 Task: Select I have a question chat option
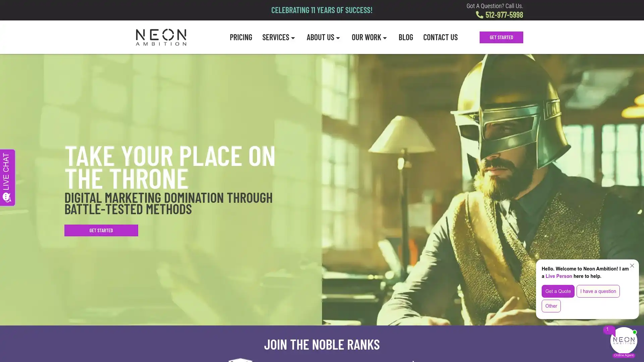[x=598, y=291]
